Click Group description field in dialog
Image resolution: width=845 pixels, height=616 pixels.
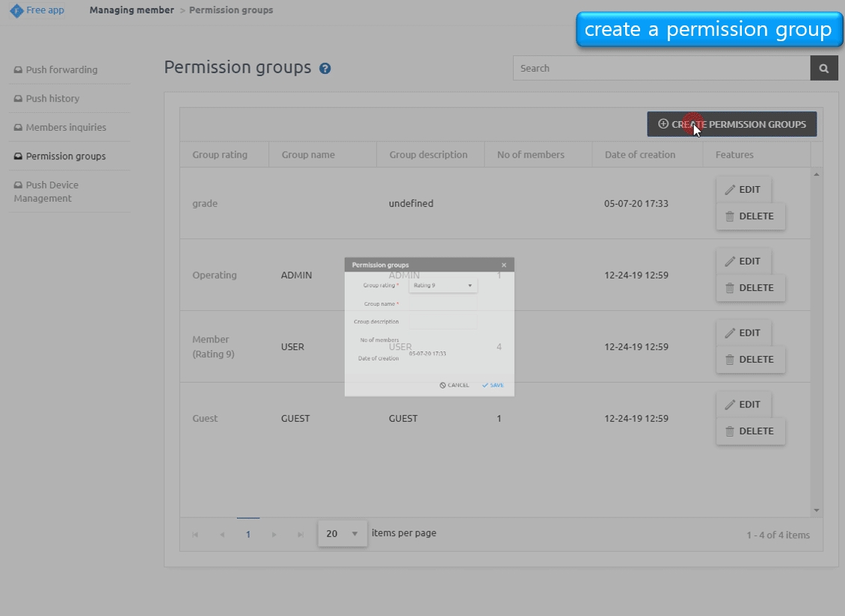443,321
